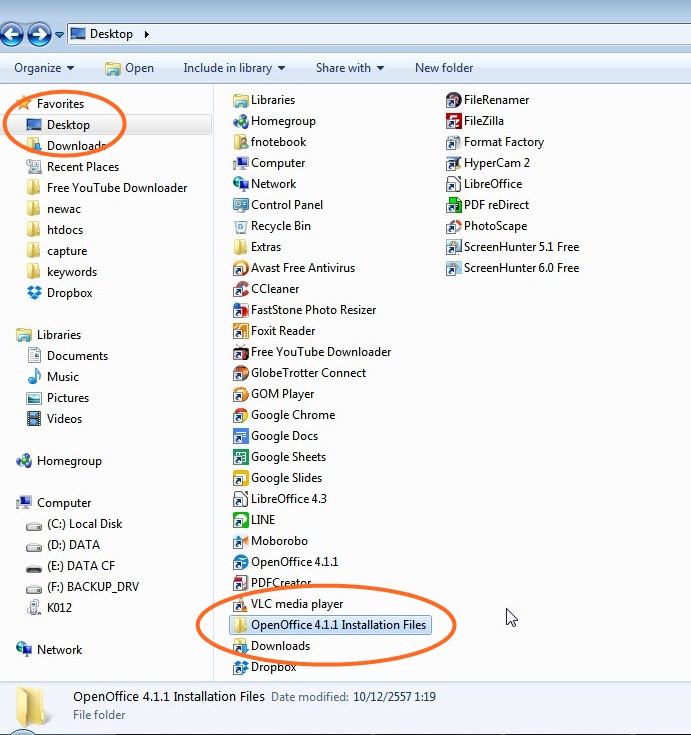Select the Recycle Bin icon
This screenshot has width=691, height=735.
pyautogui.click(x=240, y=226)
